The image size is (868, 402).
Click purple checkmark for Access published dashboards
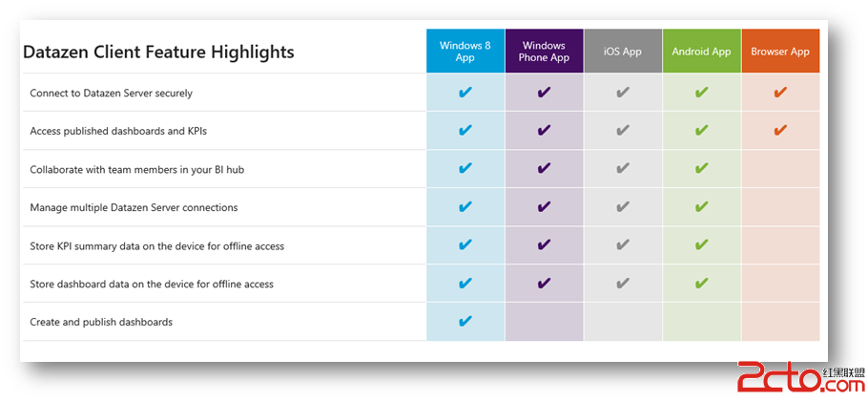(544, 130)
